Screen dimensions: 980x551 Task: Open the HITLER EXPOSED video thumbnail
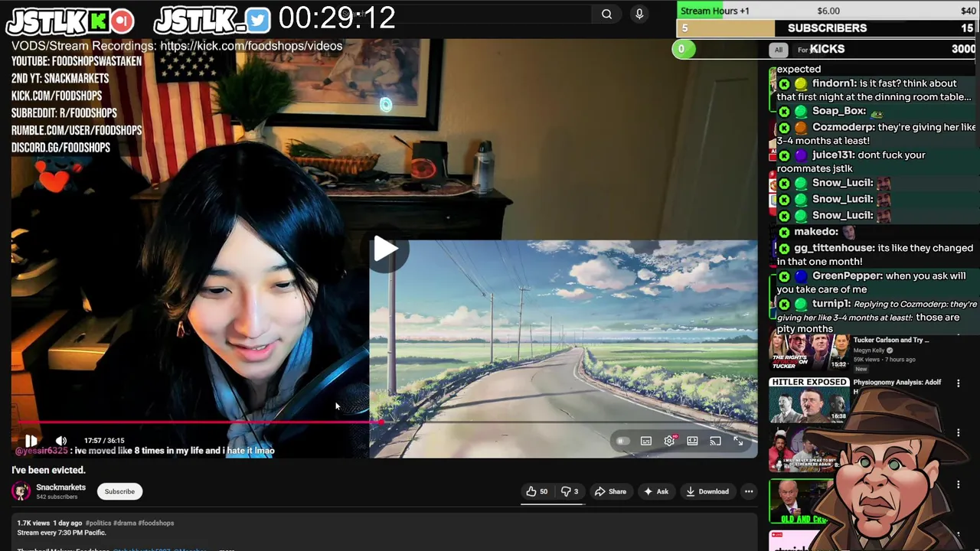click(809, 400)
